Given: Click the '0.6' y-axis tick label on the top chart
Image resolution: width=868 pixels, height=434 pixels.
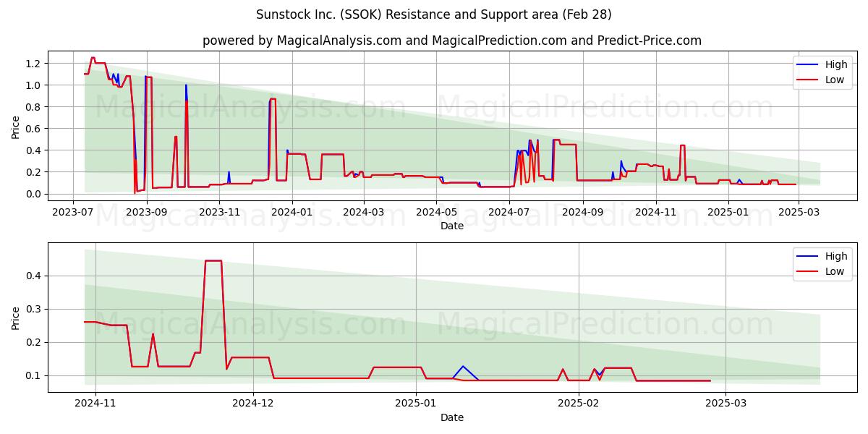Looking at the screenshot, I should tap(35, 129).
